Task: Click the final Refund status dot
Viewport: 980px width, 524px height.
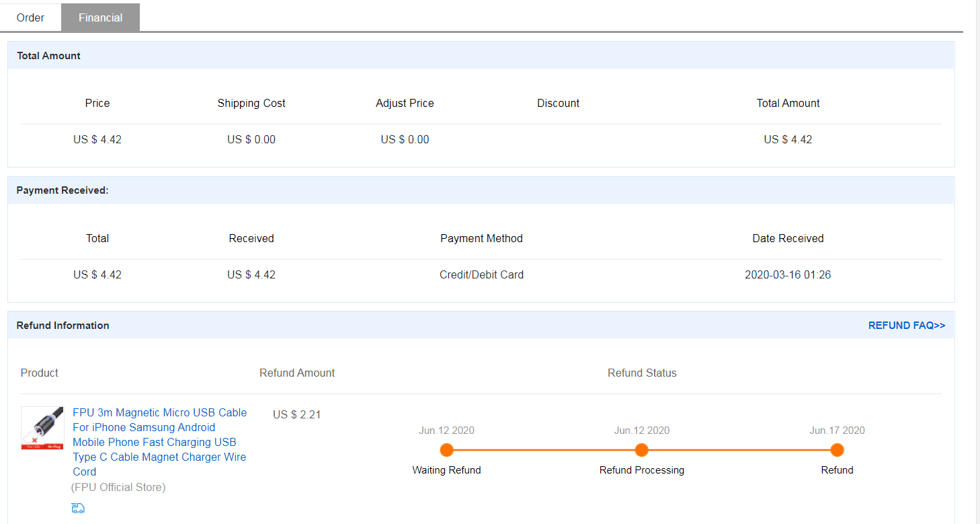Action: [837, 450]
